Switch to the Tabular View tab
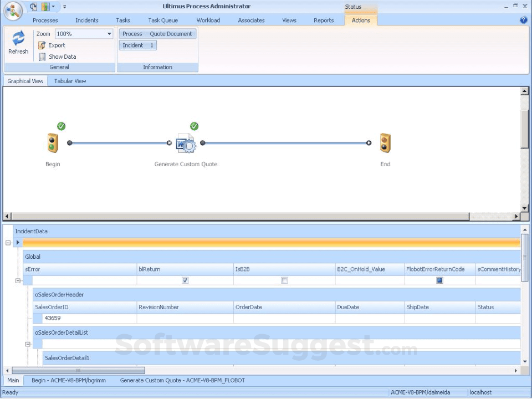Image resolution: width=532 pixels, height=399 pixels. (70, 81)
